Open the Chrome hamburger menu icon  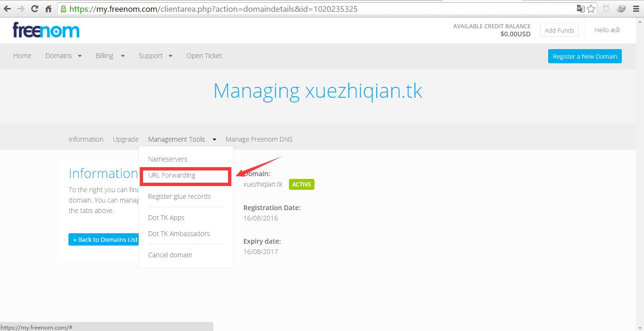(x=636, y=8)
